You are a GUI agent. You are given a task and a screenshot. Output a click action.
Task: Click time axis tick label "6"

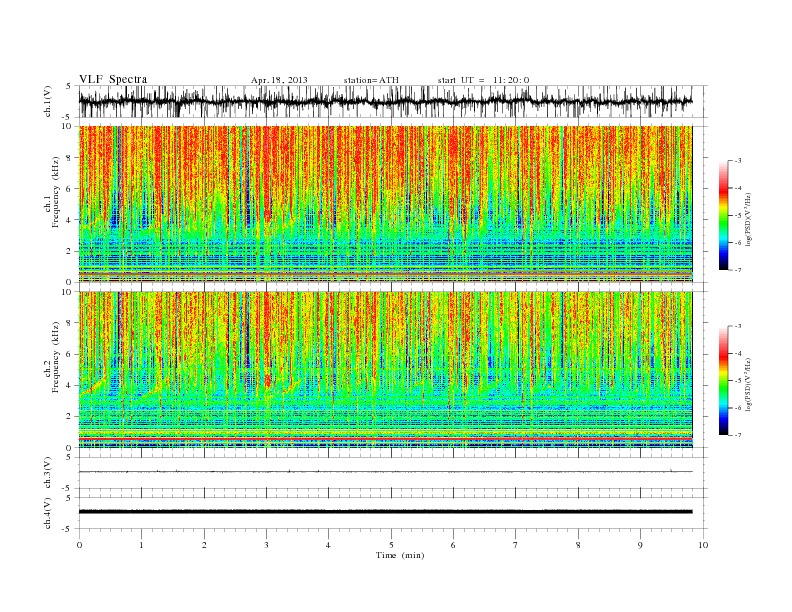tap(453, 545)
